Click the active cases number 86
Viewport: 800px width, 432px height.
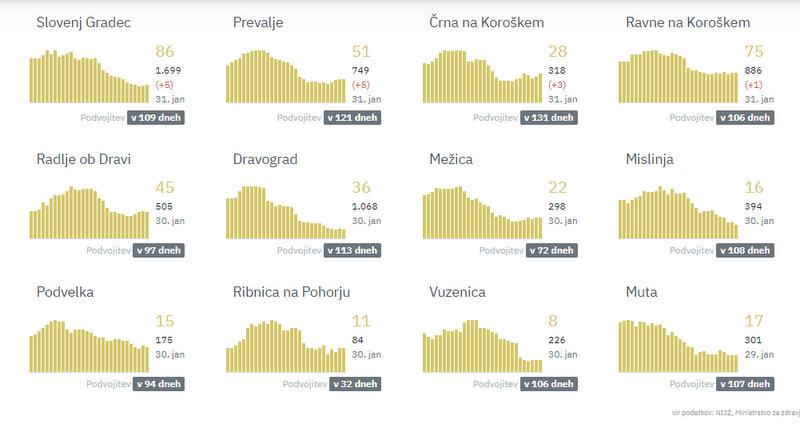166,51
